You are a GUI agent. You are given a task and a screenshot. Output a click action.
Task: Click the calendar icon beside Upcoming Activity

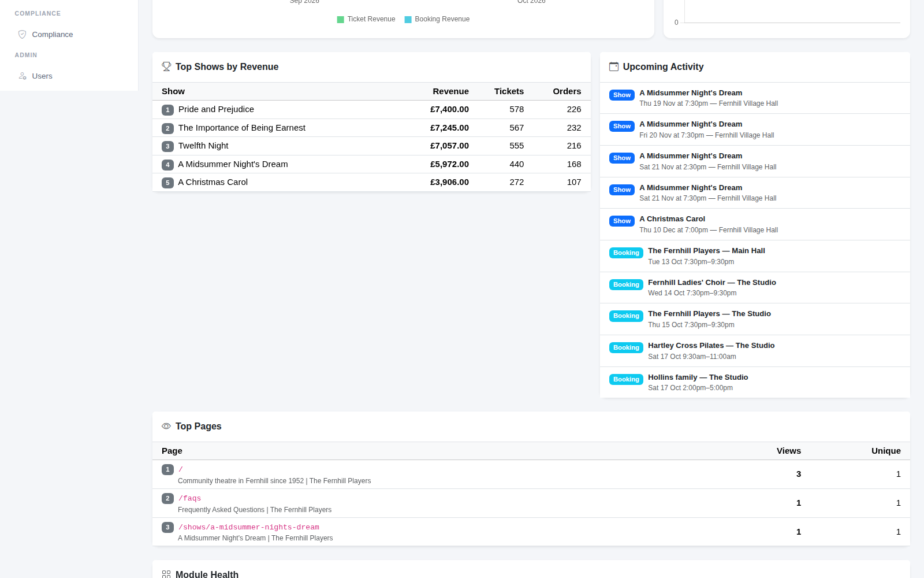coord(614,67)
